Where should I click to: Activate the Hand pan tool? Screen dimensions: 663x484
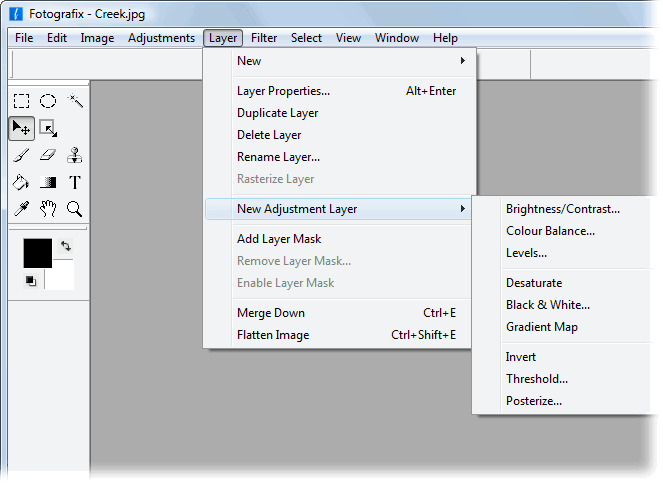[x=47, y=209]
